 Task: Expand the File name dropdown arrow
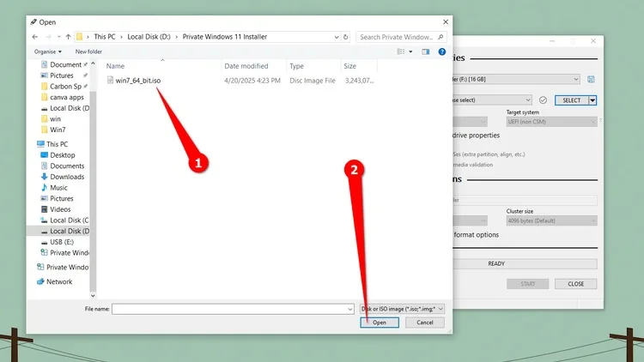coord(350,309)
